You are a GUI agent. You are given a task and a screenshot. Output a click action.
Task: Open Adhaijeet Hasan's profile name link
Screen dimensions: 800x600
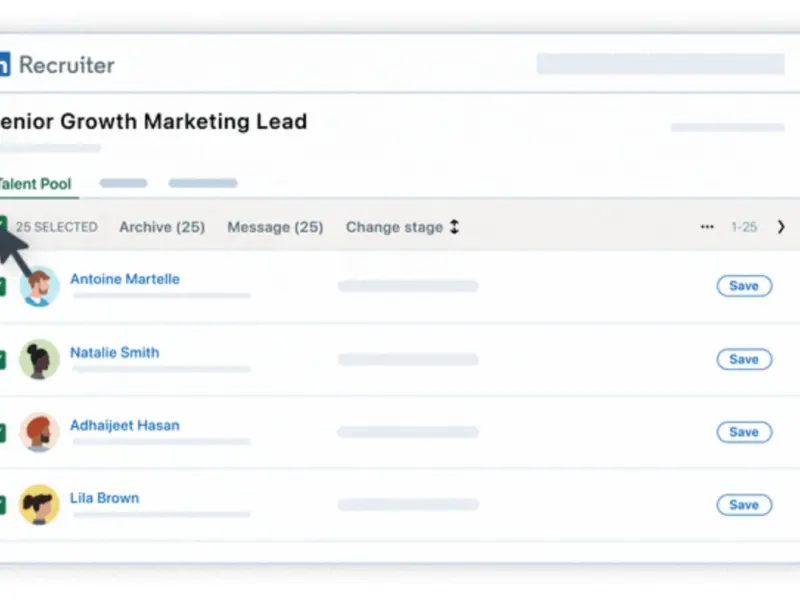(x=125, y=425)
